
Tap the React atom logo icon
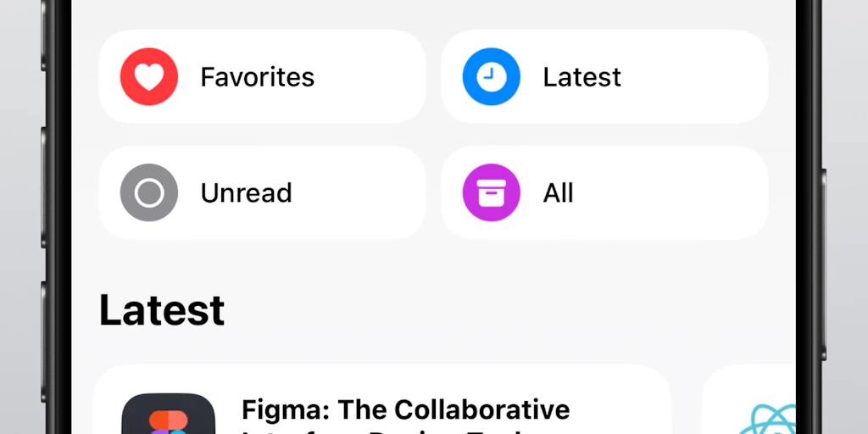767,420
